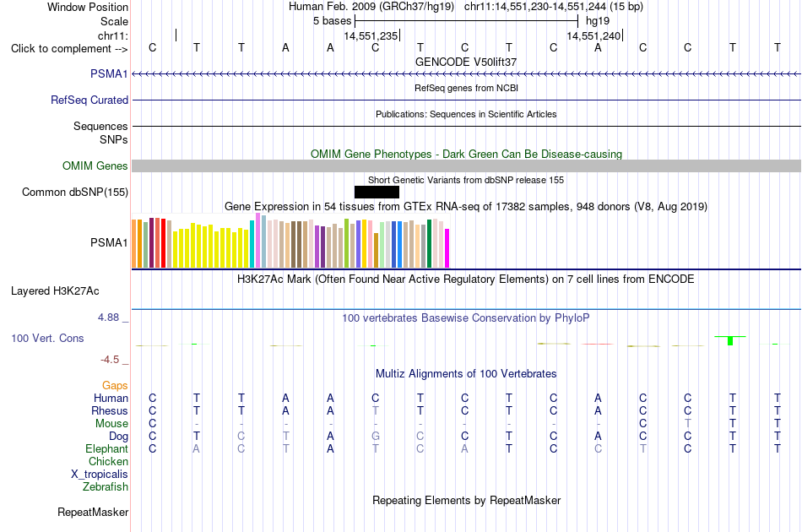Click 'Publications: Sequences in Scientific Articles' title
Image resolution: width=802 pixels, height=532 pixels.
coord(466,114)
